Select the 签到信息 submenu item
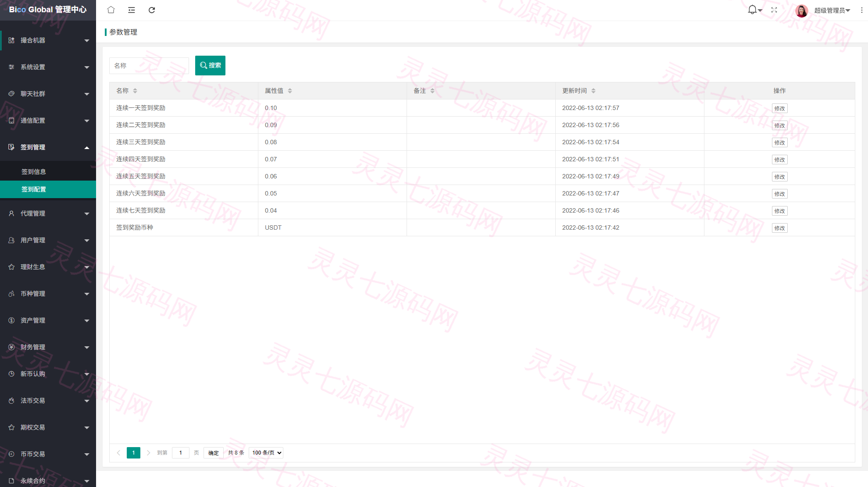The height and width of the screenshot is (487, 868). [x=48, y=172]
